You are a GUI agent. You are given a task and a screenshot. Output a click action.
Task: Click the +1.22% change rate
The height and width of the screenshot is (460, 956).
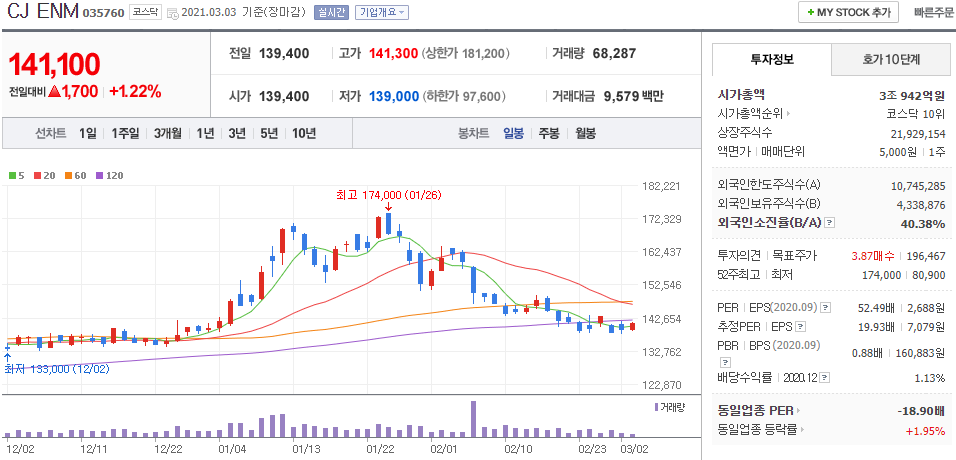coord(135,92)
